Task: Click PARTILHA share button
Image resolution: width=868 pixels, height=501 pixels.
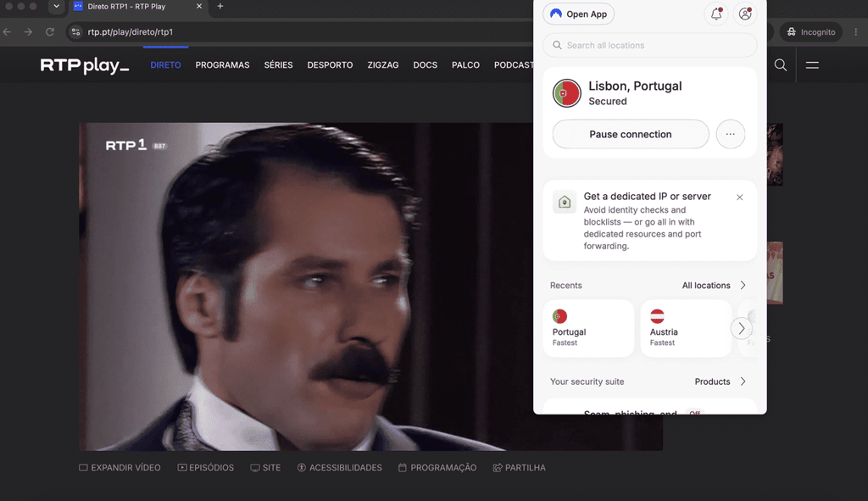Action: click(520, 468)
